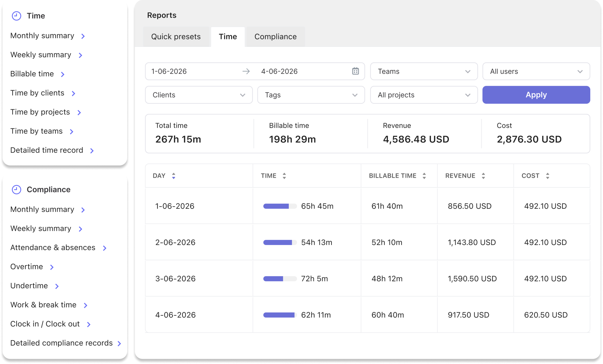Image resolution: width=603 pixels, height=364 pixels.
Task: Open the Tags filter dropdown
Action: (x=311, y=95)
